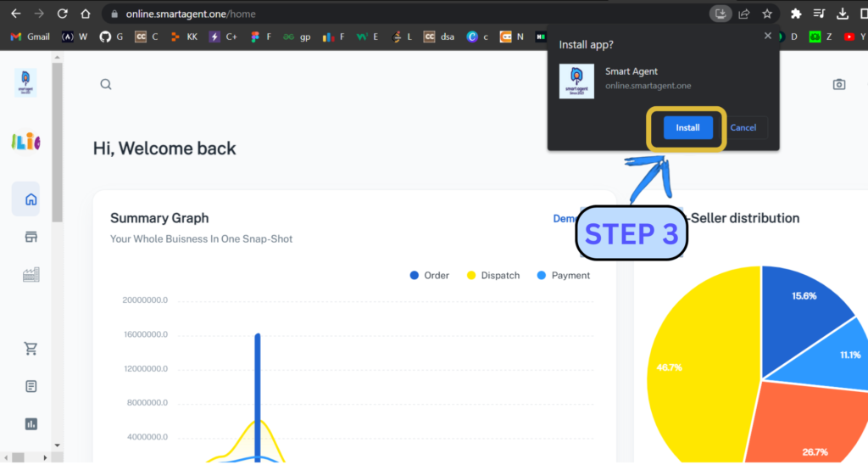Click the Install button
Viewport: 868px width, 465px height.
click(x=687, y=127)
